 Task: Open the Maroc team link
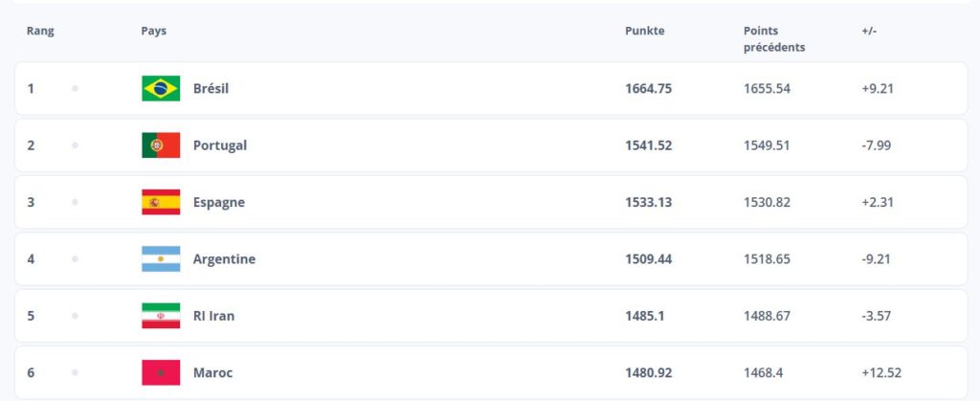212,373
